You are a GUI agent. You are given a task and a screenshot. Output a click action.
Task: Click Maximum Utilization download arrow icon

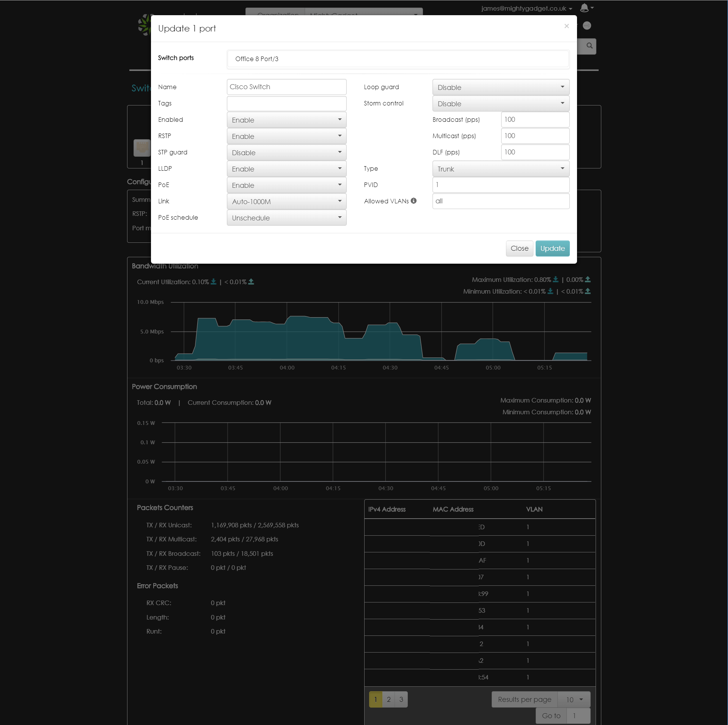[x=555, y=279]
